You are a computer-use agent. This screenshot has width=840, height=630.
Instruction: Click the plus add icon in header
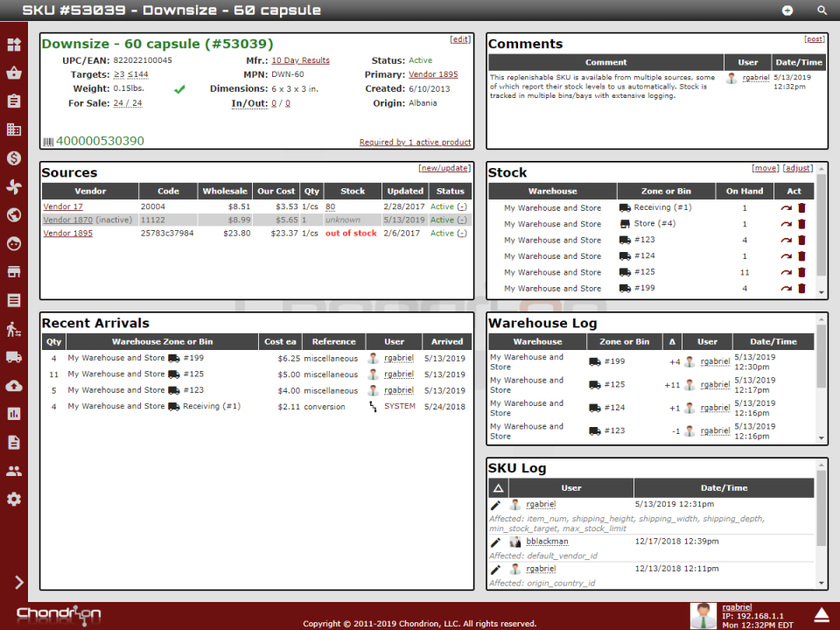click(x=787, y=10)
